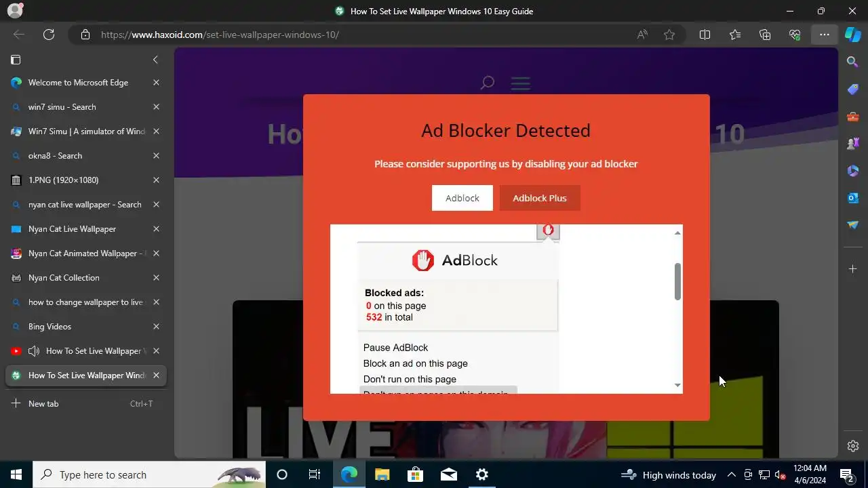The width and height of the screenshot is (868, 488).
Task: Add this page to favorites (star icon)
Action: click(x=669, y=35)
